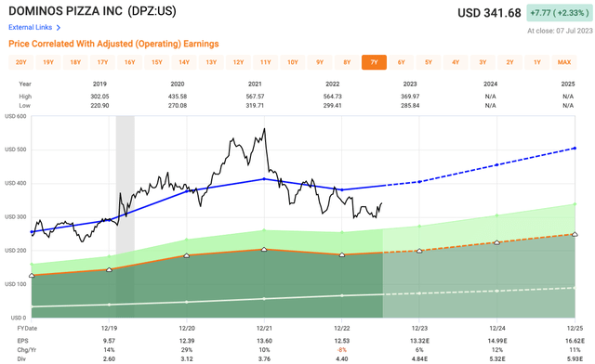Click the 12/22 earnings triangle marker
595x364 pixels.
(341, 254)
